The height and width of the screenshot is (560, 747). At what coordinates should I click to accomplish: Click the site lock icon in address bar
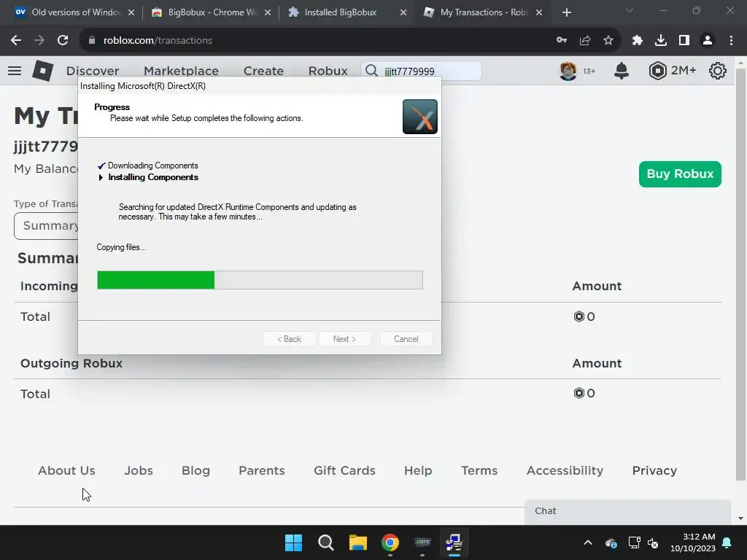coord(92,41)
